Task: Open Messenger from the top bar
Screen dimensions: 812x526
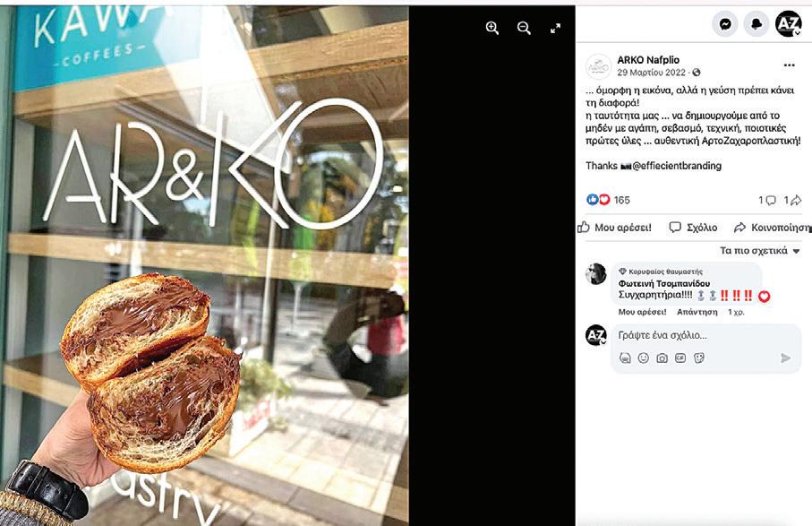Action: (725, 24)
